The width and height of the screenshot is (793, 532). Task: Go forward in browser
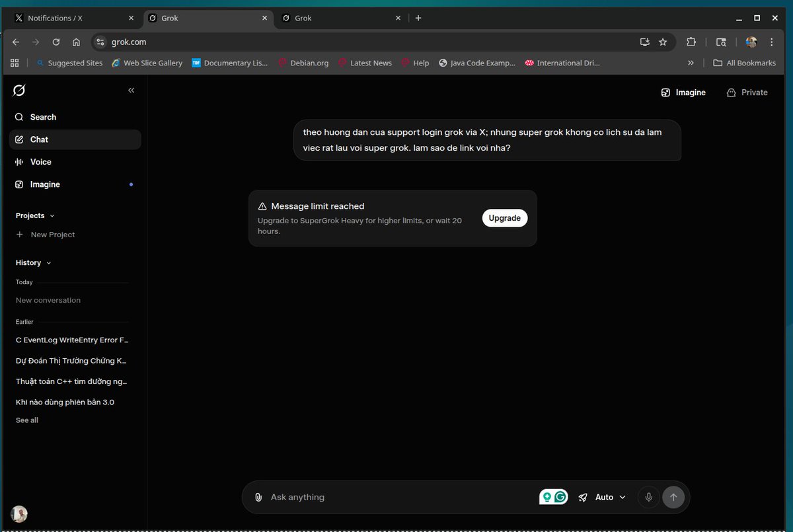36,42
